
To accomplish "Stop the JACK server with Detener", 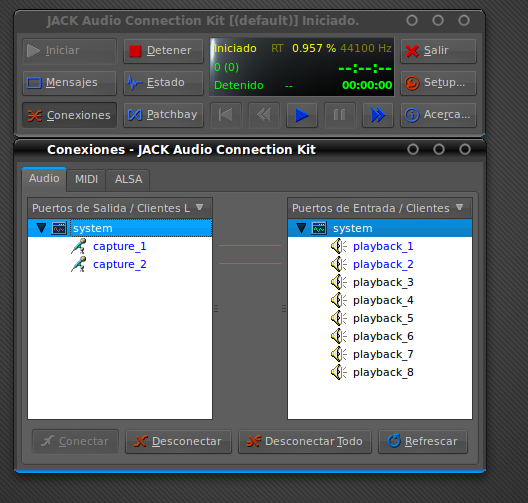I will pyautogui.click(x=163, y=51).
